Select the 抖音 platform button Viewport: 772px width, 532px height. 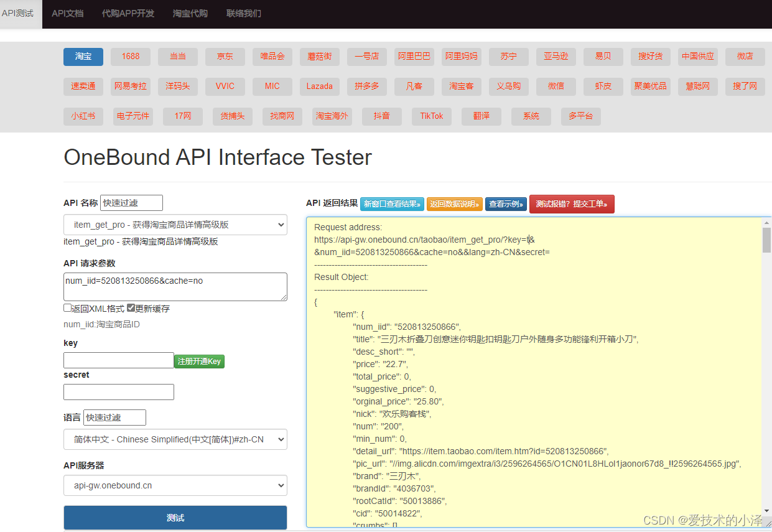click(382, 116)
